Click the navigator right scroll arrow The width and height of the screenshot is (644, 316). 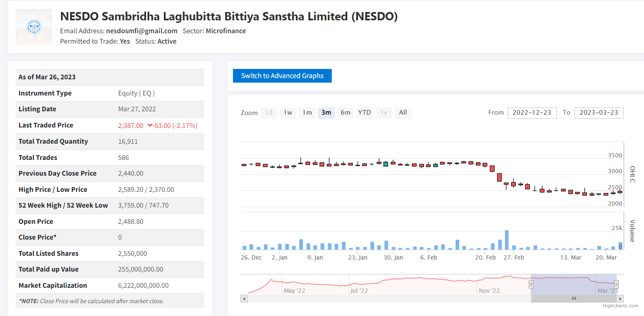point(620,299)
